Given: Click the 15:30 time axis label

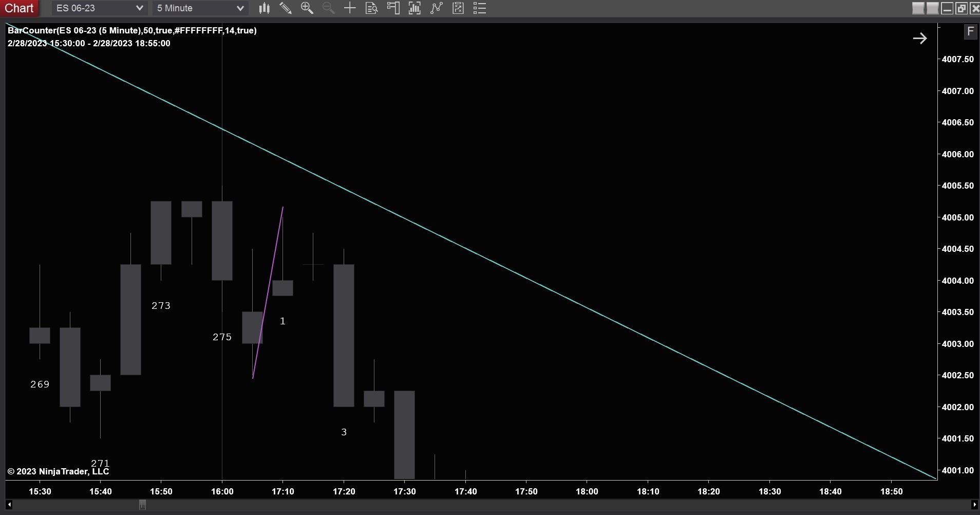Looking at the screenshot, I should tap(40, 491).
